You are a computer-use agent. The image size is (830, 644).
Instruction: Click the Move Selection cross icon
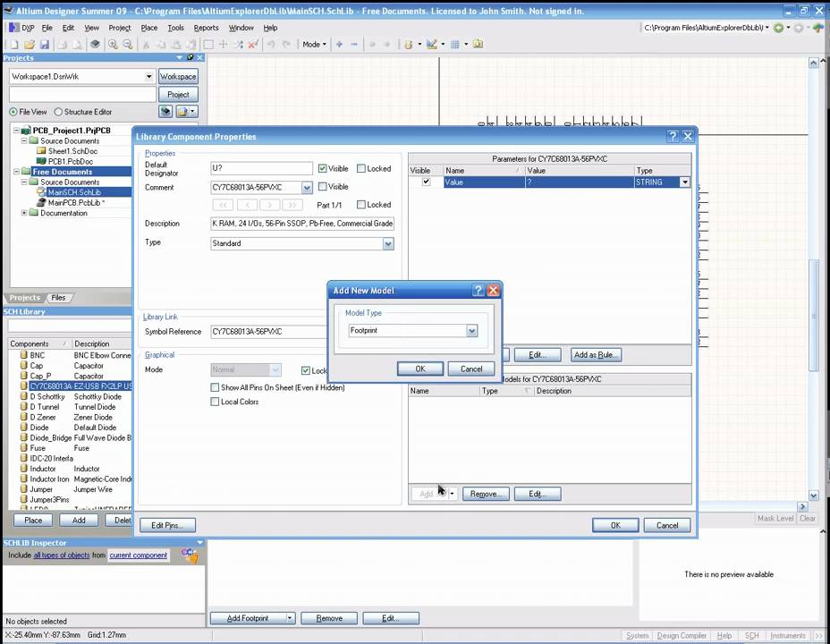coord(224,45)
